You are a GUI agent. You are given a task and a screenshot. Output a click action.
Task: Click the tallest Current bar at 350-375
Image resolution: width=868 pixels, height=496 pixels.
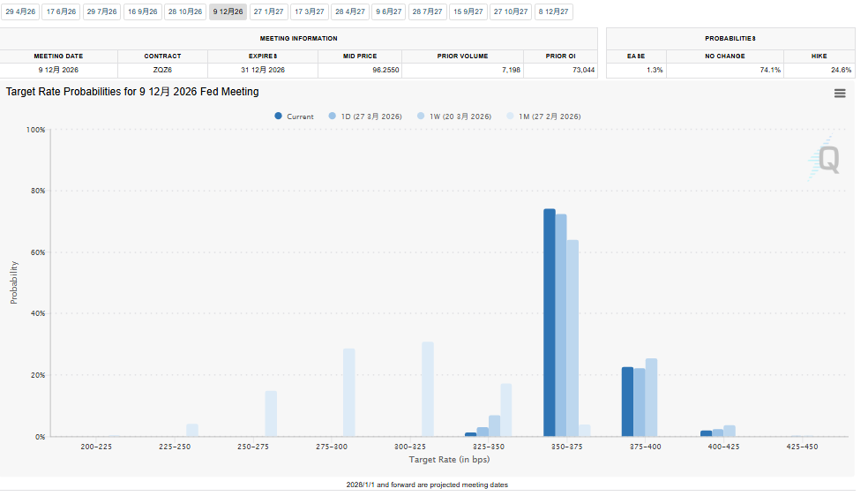(x=549, y=322)
